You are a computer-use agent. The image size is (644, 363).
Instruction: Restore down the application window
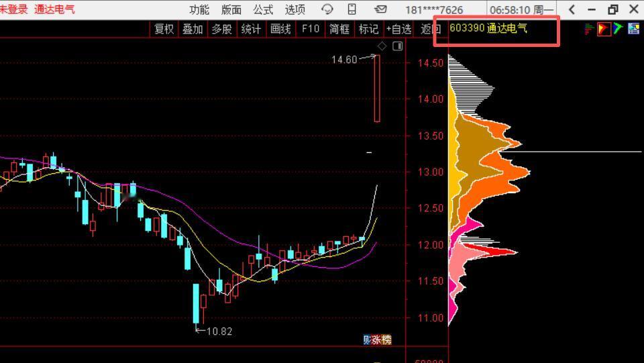(612, 9)
